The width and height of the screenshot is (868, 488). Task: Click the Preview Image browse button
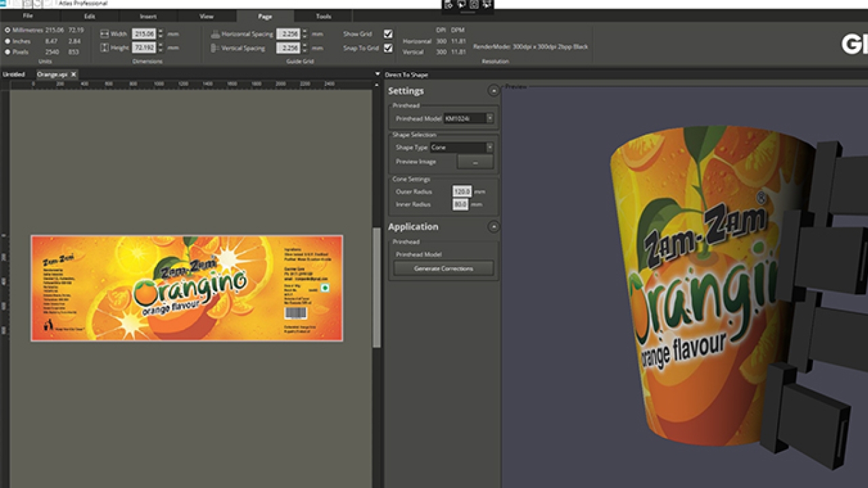[x=475, y=162]
